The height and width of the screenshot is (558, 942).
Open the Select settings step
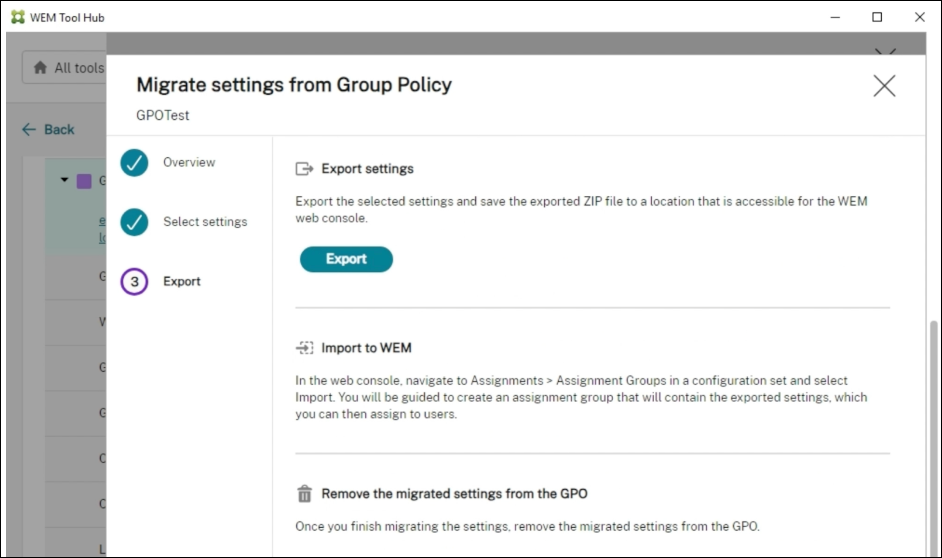point(205,222)
